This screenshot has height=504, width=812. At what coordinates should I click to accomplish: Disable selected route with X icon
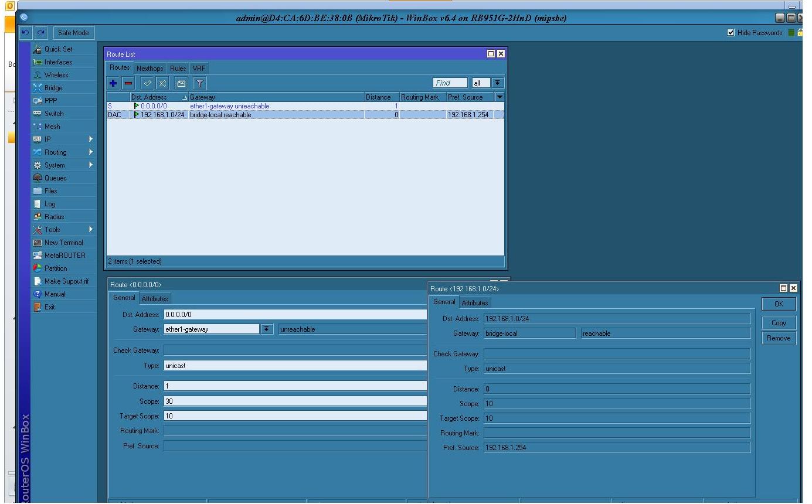tap(162, 84)
